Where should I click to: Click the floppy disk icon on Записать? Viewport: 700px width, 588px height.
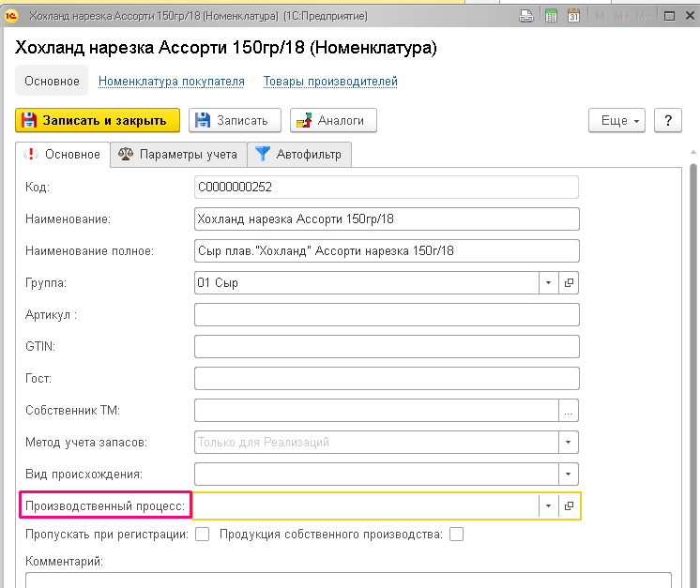click(x=203, y=120)
